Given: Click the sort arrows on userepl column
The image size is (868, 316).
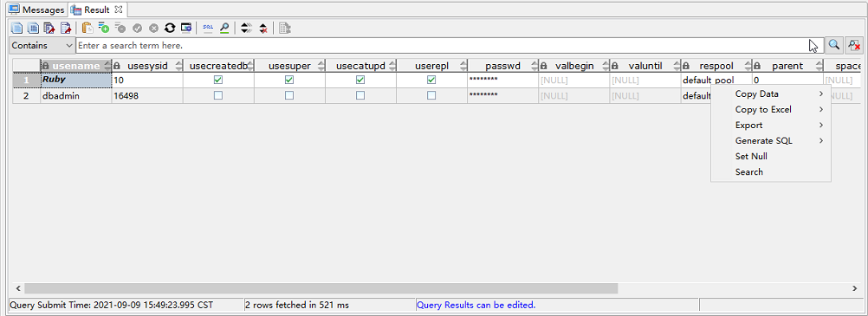Looking at the screenshot, I should point(463,66).
